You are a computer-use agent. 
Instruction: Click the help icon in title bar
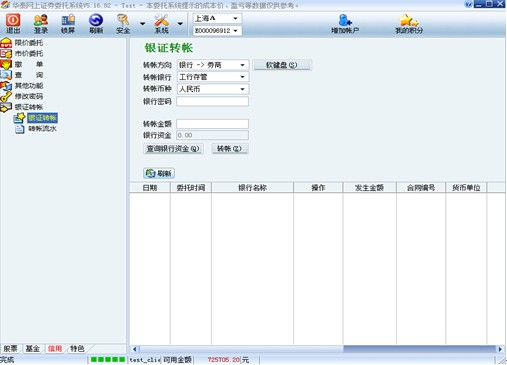coord(468,4)
